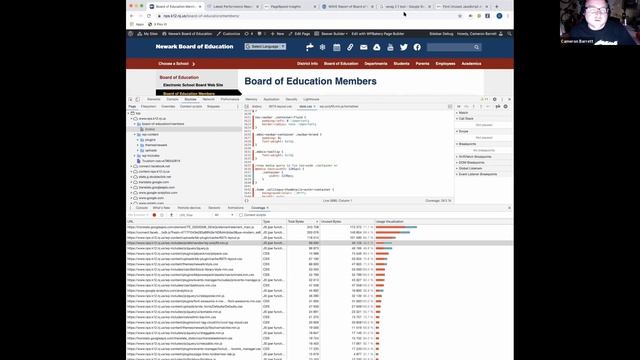The width and height of the screenshot is (640, 360).
Task: Open District Info navigation menu
Action: coord(307,64)
